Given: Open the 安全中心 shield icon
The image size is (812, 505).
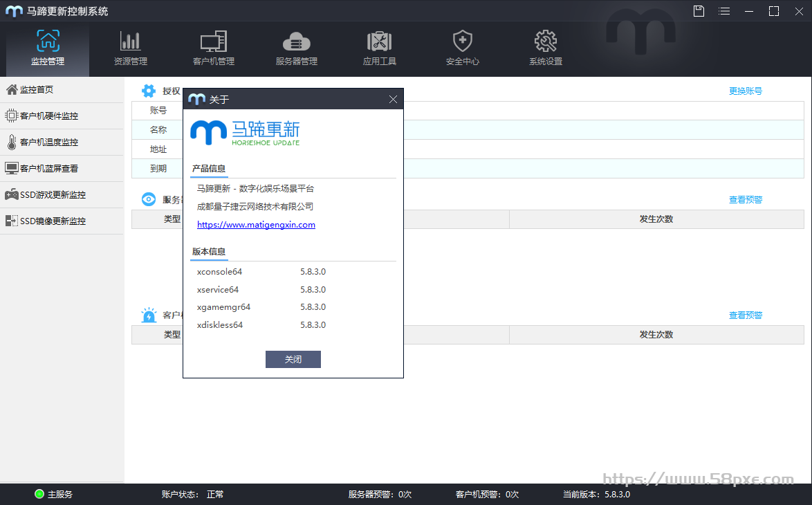Looking at the screenshot, I should (x=463, y=40).
